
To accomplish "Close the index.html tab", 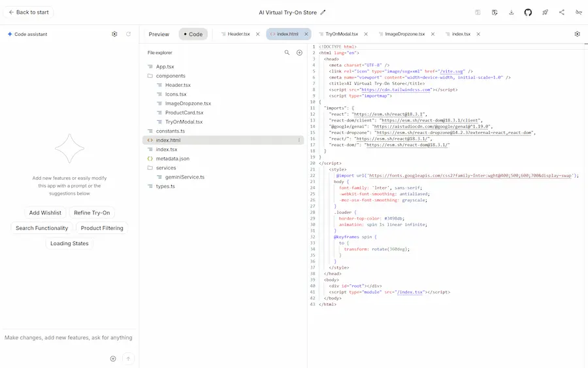I will (x=306, y=34).
